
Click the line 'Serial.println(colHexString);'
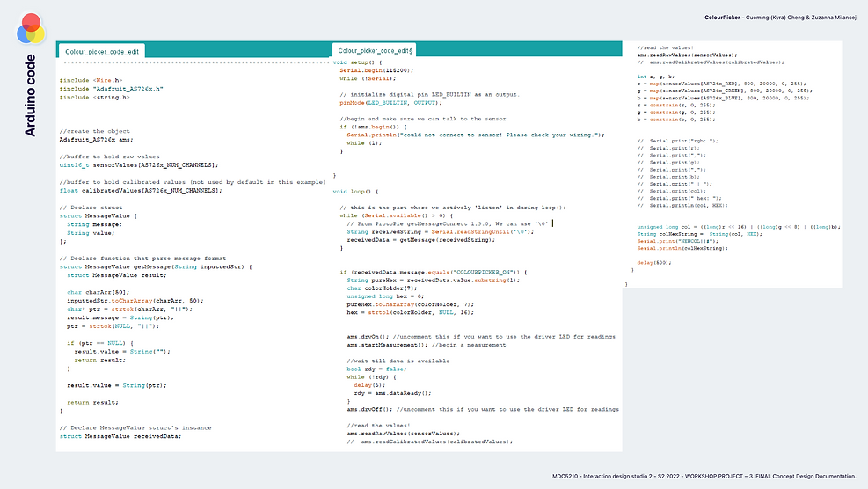(682, 249)
